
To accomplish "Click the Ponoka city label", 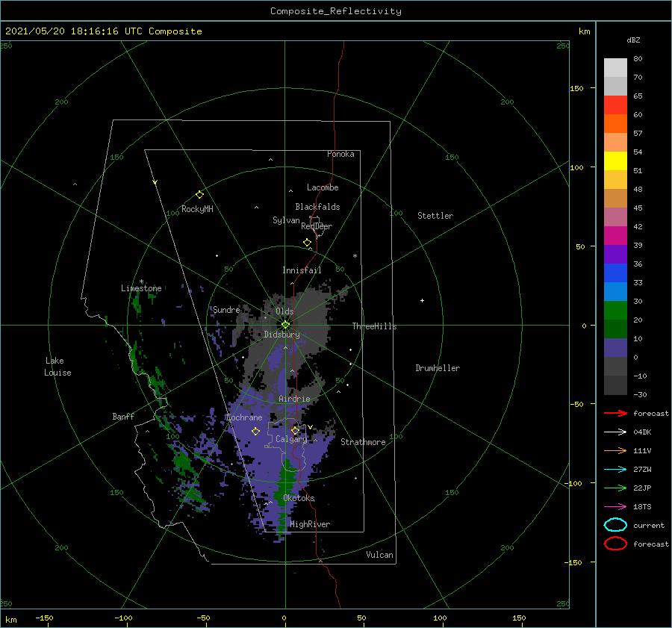I will [340, 154].
